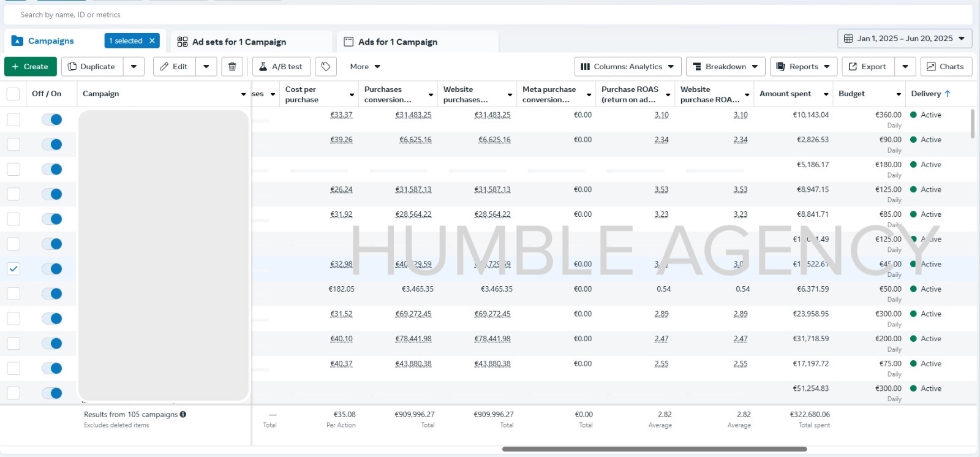This screenshot has height=457, width=980.
Task: Expand the Columns: Analytics dropdown
Action: pos(627,67)
